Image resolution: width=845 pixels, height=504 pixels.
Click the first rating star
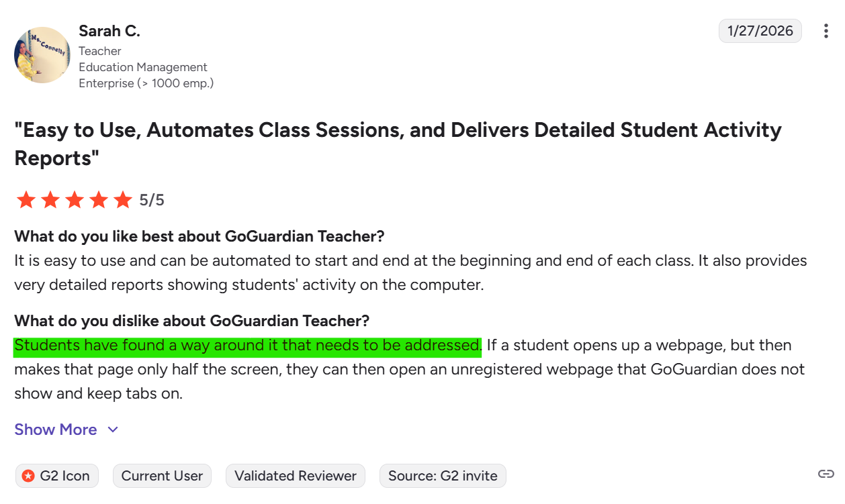pyautogui.click(x=26, y=200)
